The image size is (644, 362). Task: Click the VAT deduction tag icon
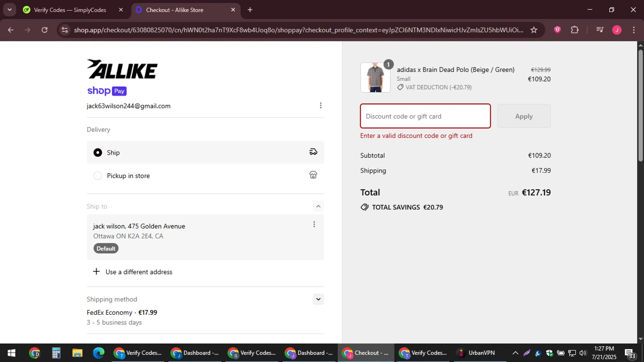pos(400,87)
